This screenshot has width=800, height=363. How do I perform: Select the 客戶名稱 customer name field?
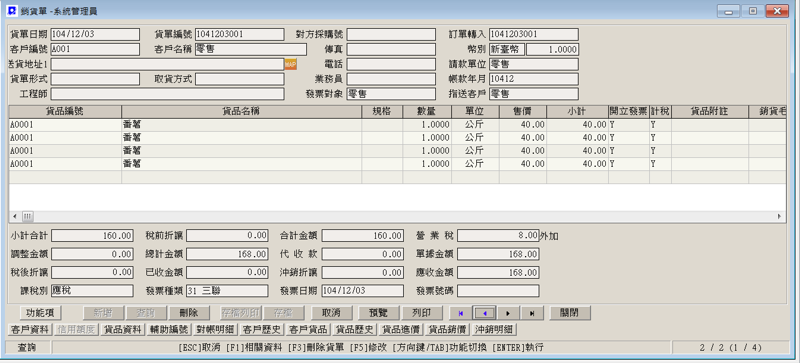(x=251, y=50)
